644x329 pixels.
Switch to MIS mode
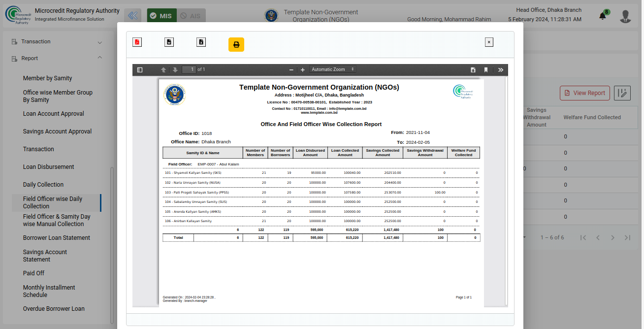click(x=161, y=16)
